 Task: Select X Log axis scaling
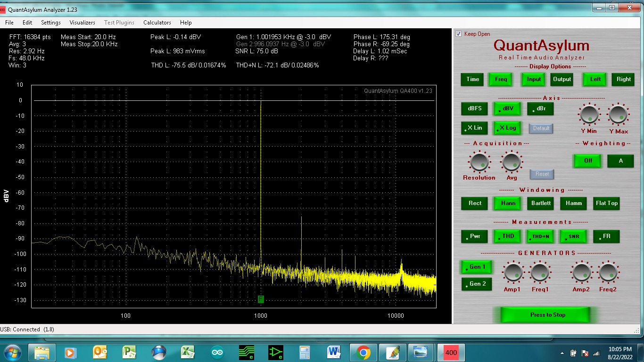point(508,128)
